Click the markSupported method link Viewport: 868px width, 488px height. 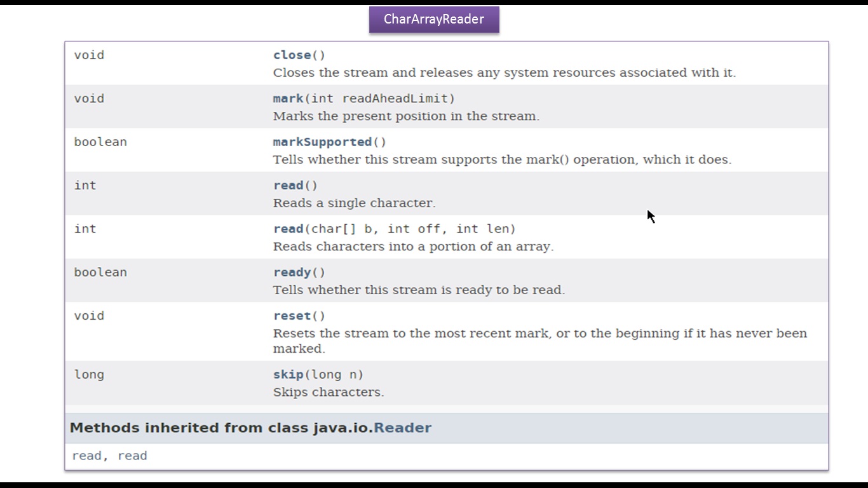322,142
